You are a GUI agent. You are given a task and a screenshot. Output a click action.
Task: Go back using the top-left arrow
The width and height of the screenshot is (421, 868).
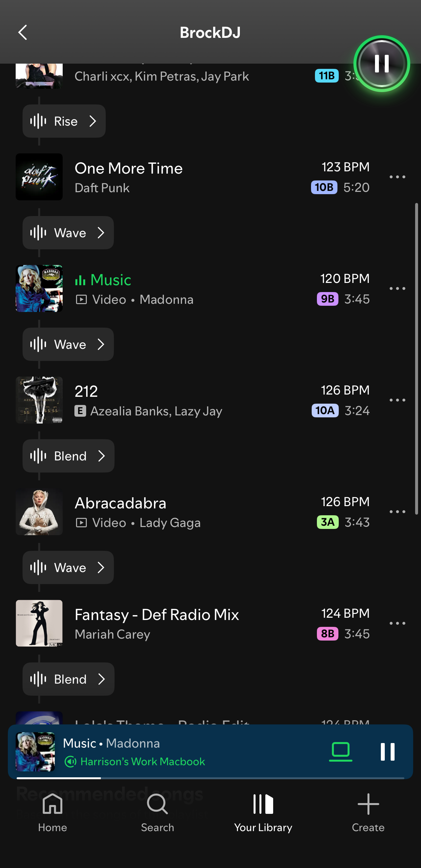click(x=23, y=33)
